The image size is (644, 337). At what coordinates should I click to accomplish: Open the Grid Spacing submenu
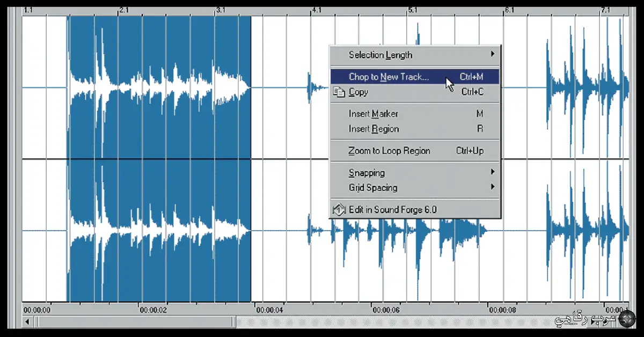(x=371, y=188)
